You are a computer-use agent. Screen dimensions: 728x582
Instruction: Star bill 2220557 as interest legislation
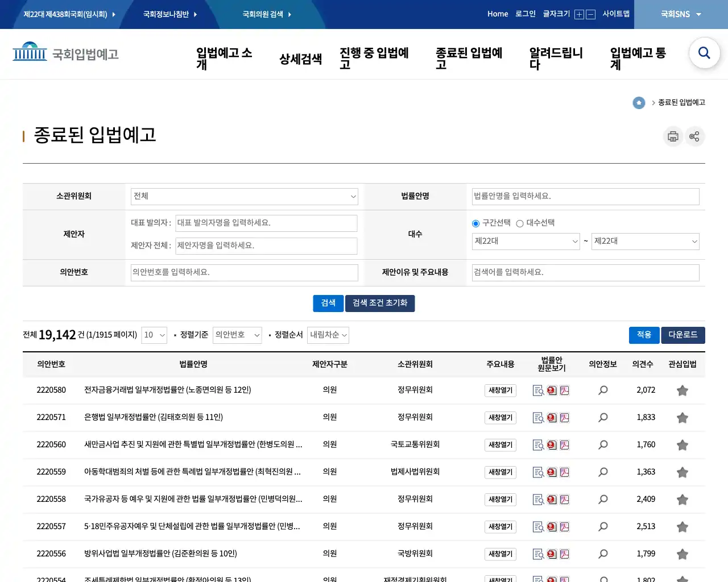(x=682, y=527)
